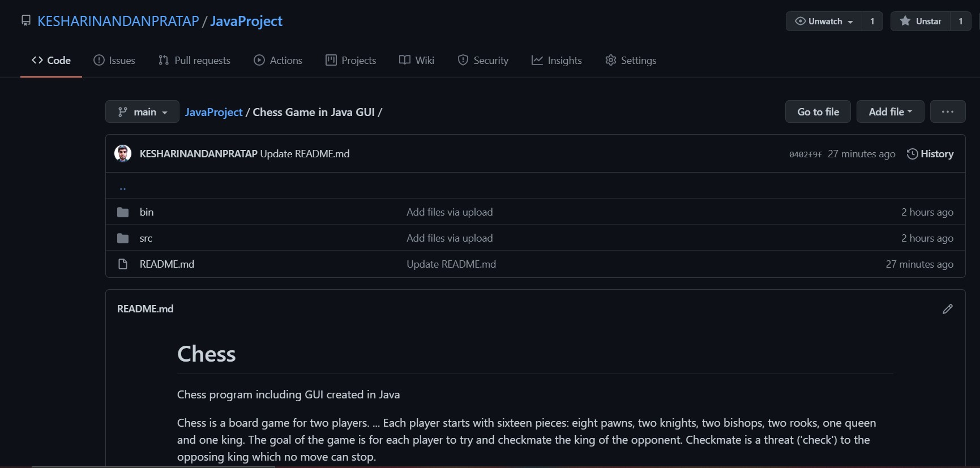
Task: Switch to the Issues tab
Action: [114, 61]
